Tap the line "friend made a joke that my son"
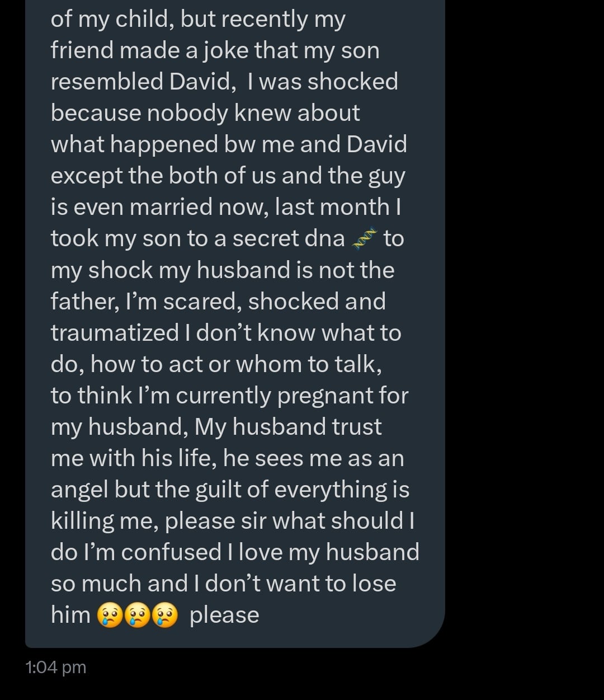The image size is (604, 700). tap(215, 50)
